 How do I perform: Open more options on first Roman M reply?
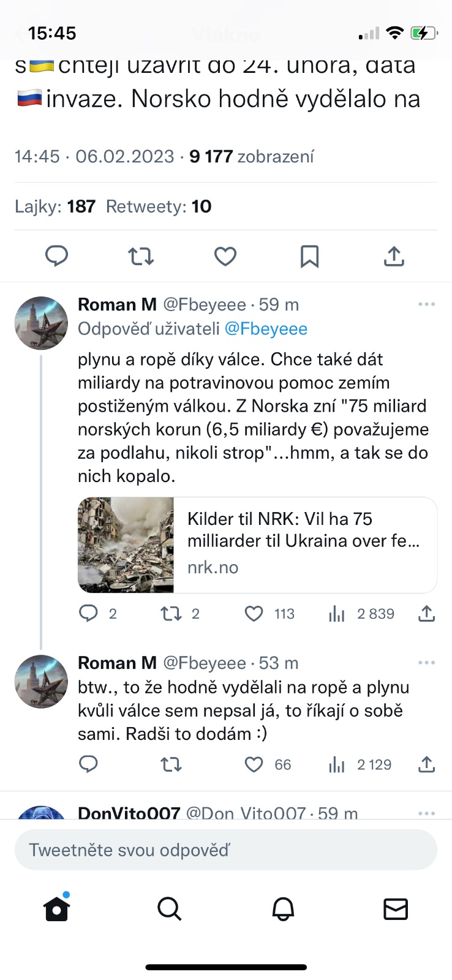pyautogui.click(x=426, y=304)
